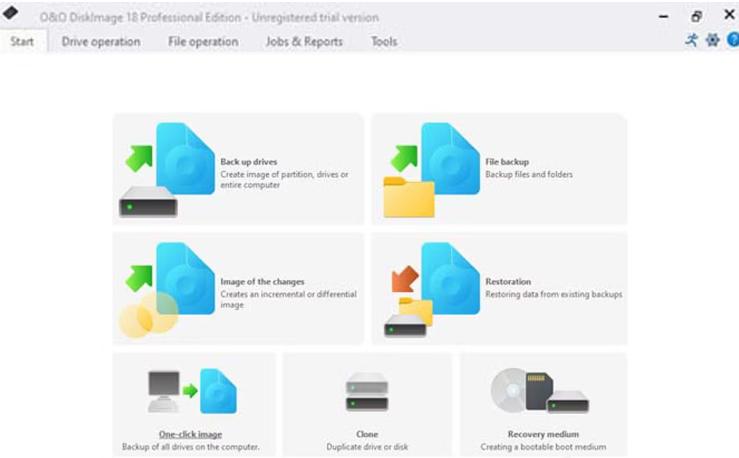Select the Restoration title
The image size is (739, 458).
[508, 281]
